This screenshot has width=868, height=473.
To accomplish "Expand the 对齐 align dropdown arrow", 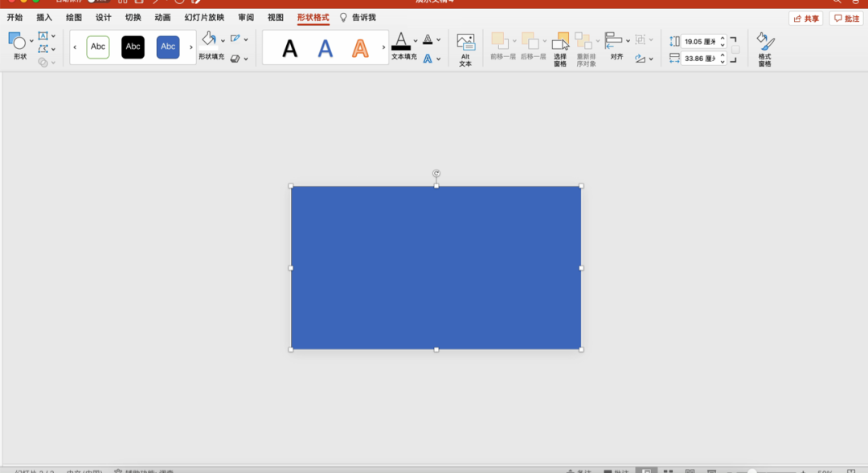I will click(628, 40).
